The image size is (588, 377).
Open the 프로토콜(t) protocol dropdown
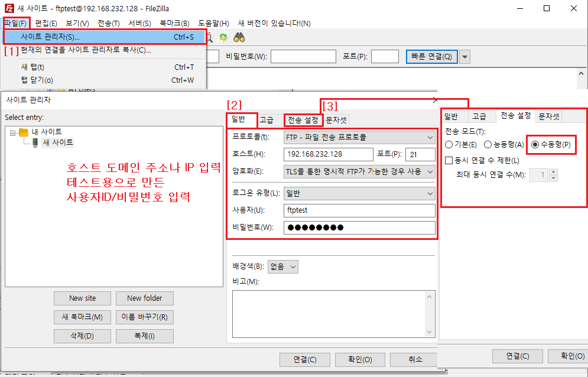pyautogui.click(x=359, y=137)
